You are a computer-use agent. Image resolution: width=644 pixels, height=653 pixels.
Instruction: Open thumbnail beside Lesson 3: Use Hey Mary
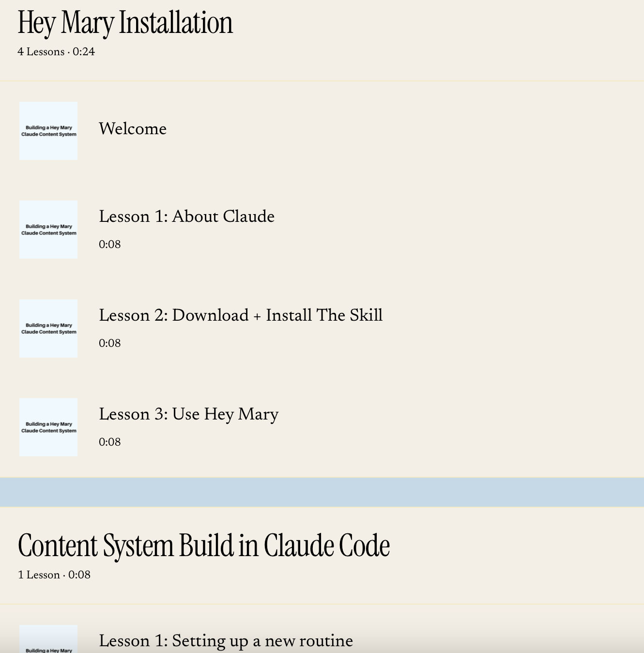48,427
